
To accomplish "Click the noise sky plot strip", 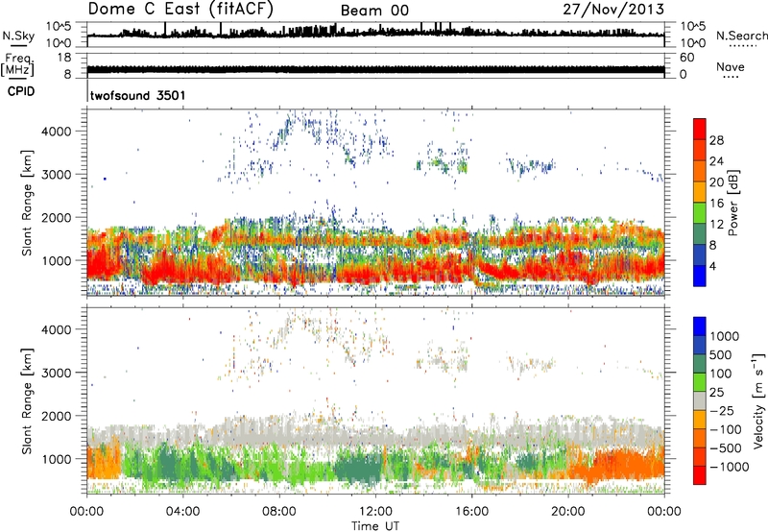I will pyautogui.click(x=375, y=35).
